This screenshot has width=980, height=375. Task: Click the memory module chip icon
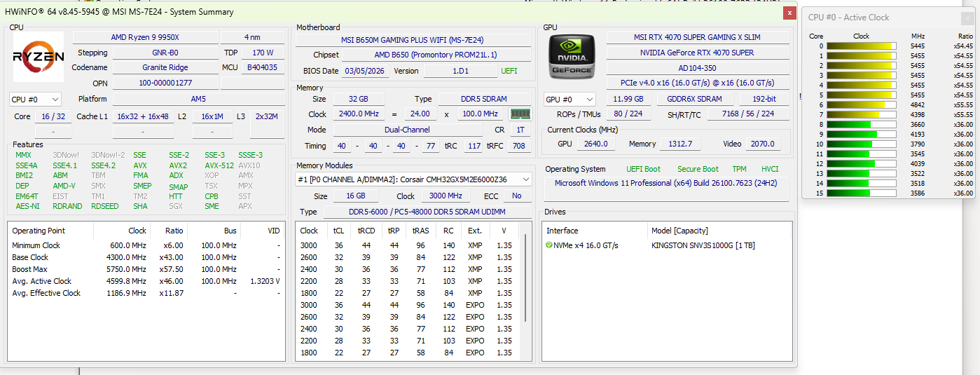point(520,114)
